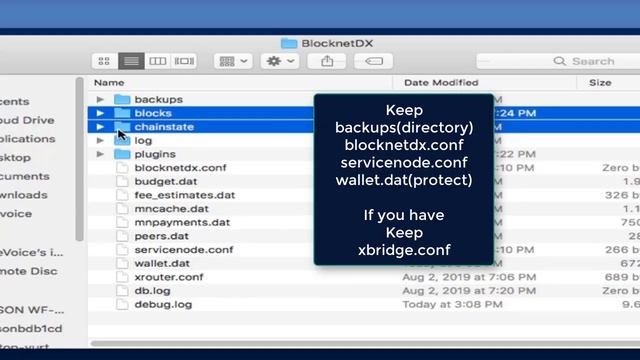Select file name peers.dat
The image size is (640, 360).
162,236
